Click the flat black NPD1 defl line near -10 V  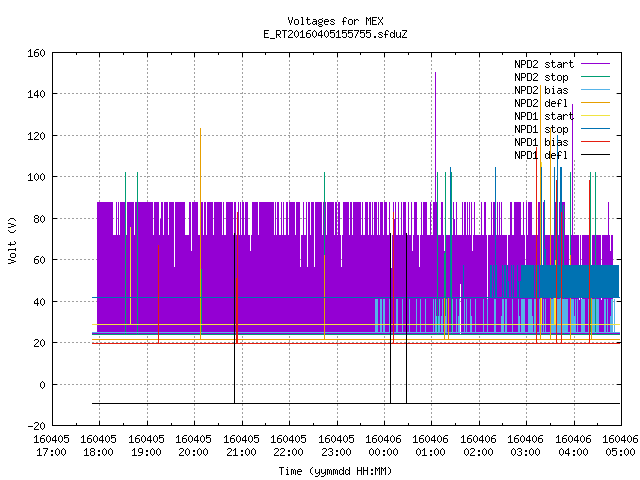356,403
